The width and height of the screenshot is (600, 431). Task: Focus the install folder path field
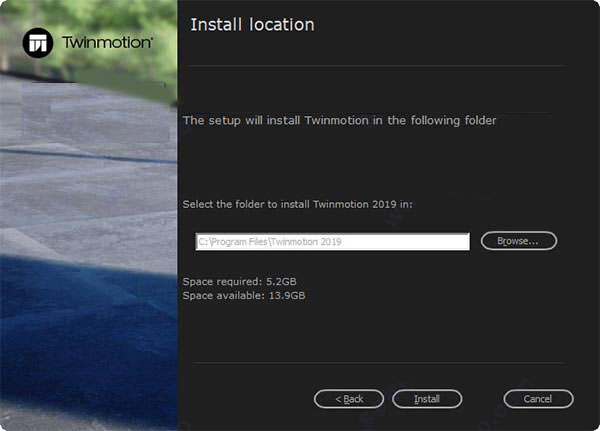[332, 242]
